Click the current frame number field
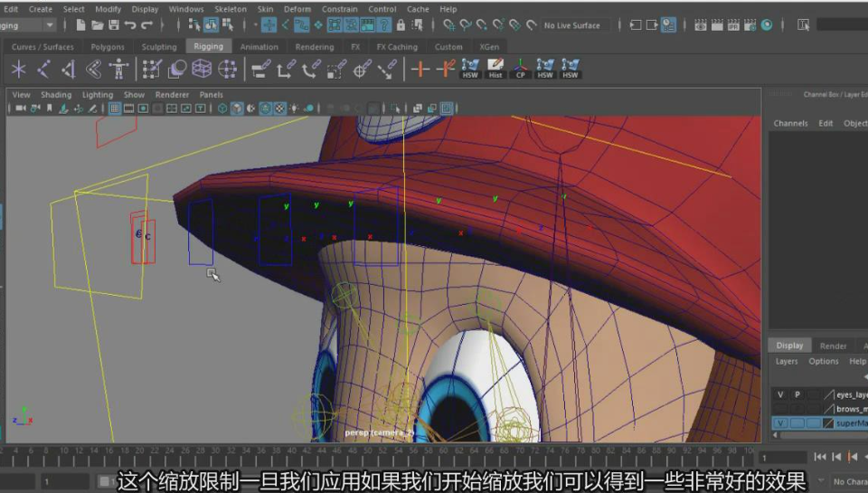 784,458
